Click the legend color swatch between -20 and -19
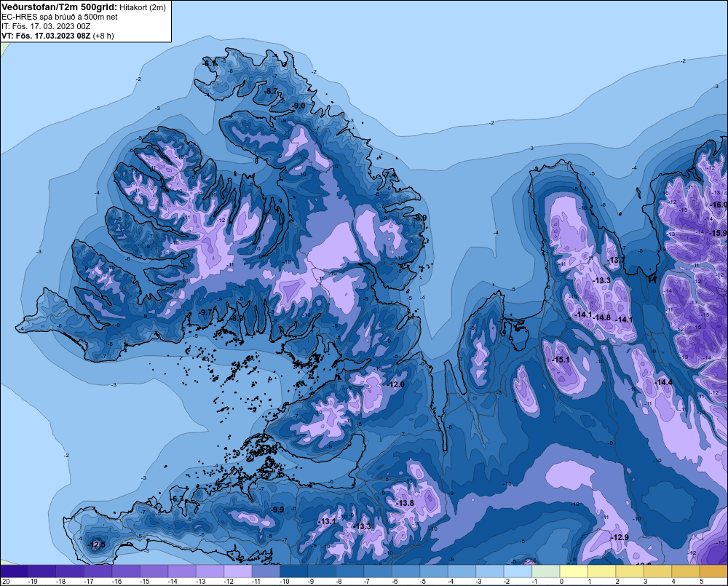The width and height of the screenshot is (728, 586). (15, 571)
